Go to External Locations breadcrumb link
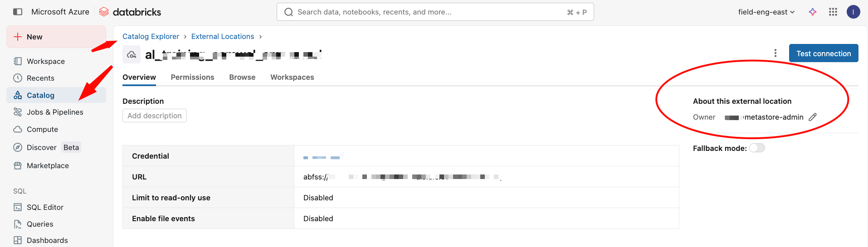Image resolution: width=868 pixels, height=247 pixels. point(223,36)
